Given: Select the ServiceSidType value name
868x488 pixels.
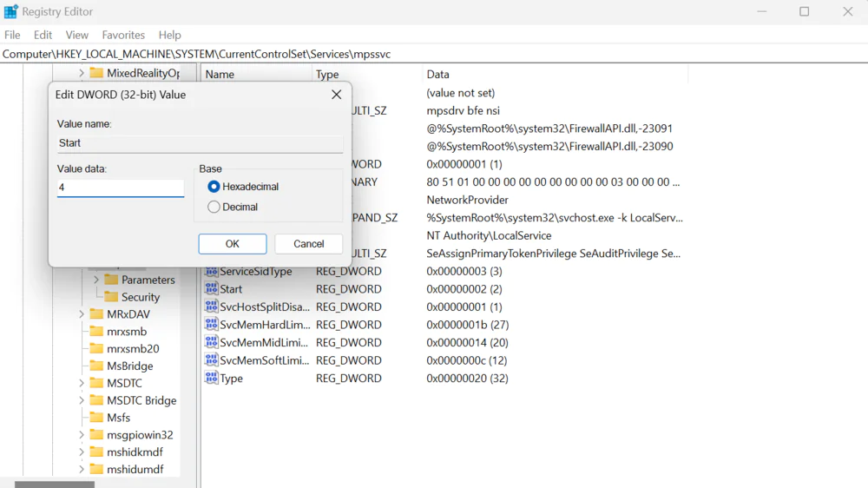Looking at the screenshot, I should coord(256,272).
